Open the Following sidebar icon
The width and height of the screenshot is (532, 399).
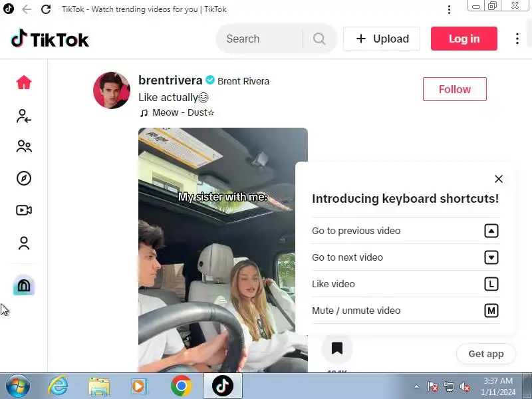(x=24, y=116)
